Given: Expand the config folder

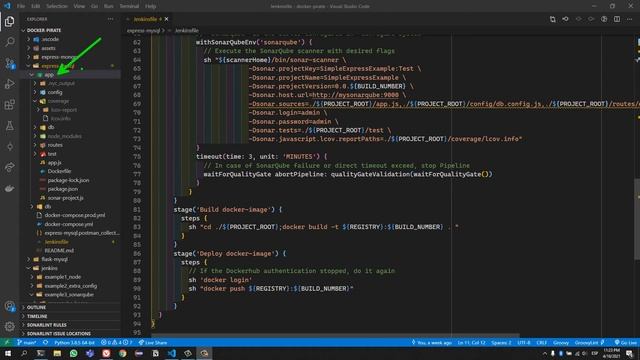Looking at the screenshot, I should 55,92.
